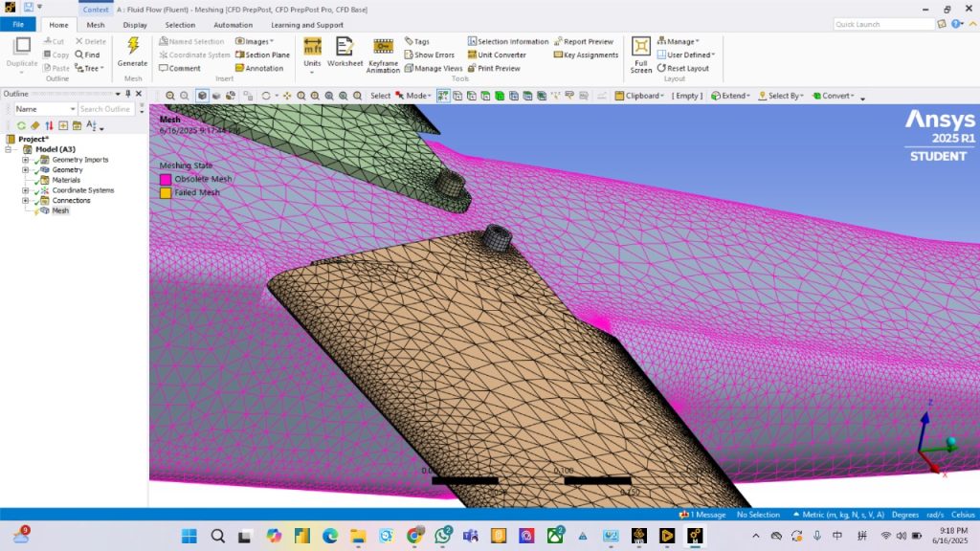Click the Full Screen layout icon

pos(641,48)
